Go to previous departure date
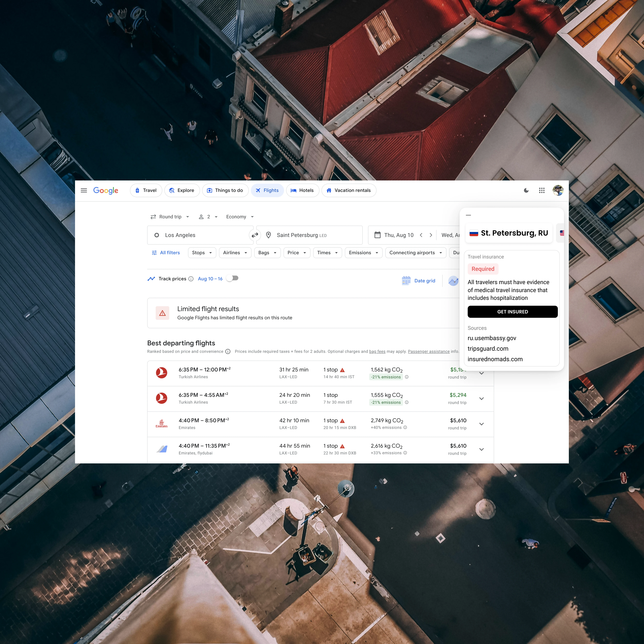The width and height of the screenshot is (644, 644). coord(421,235)
